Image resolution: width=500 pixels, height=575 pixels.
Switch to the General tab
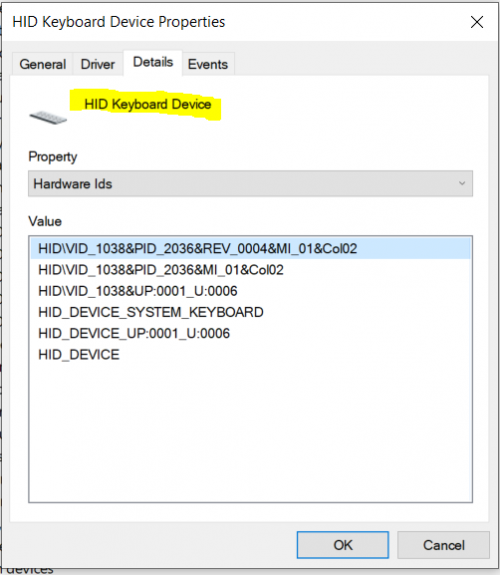pyautogui.click(x=43, y=64)
